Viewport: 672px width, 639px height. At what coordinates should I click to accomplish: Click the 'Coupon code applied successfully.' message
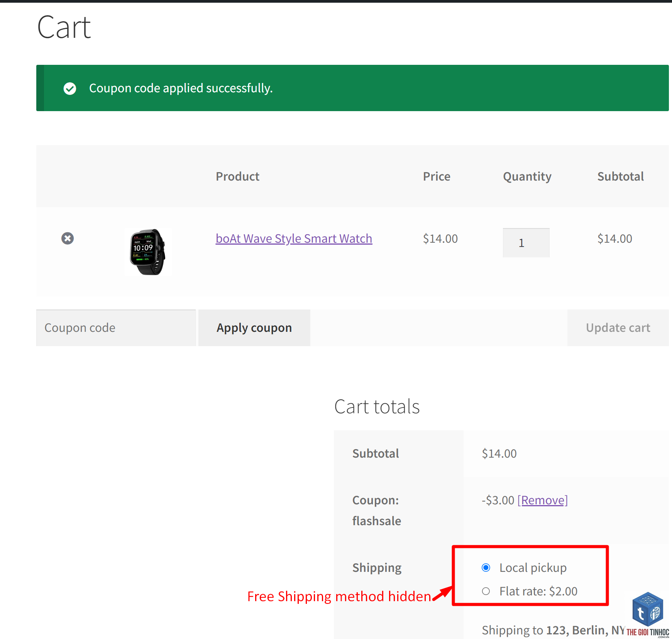point(181,88)
